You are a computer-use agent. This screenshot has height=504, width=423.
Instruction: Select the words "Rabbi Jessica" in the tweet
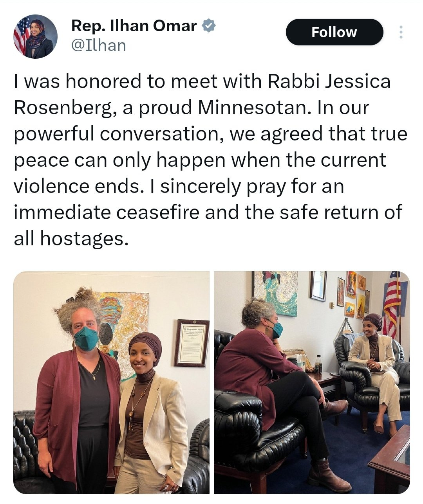click(x=329, y=82)
